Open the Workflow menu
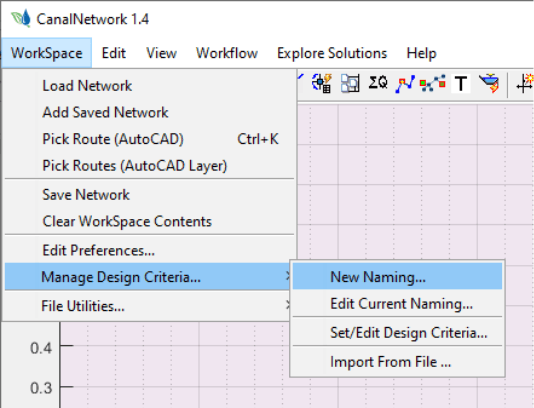This screenshot has width=534, height=408. [226, 53]
